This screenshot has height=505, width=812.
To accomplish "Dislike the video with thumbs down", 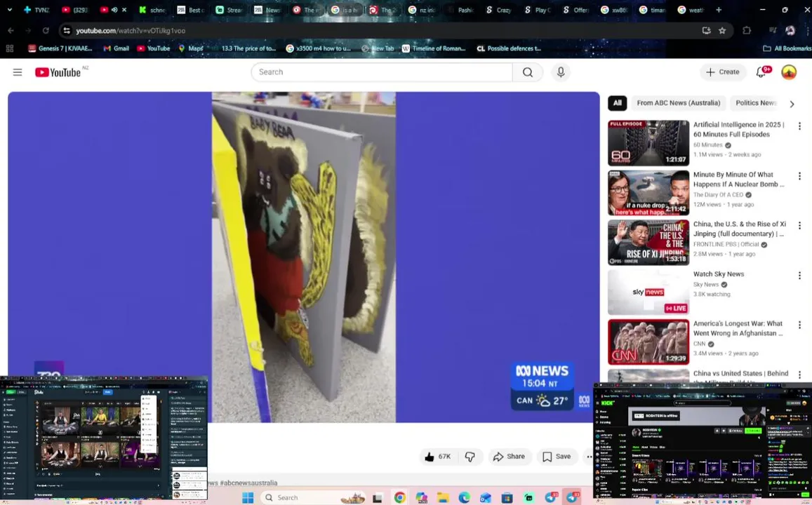I will click(470, 457).
